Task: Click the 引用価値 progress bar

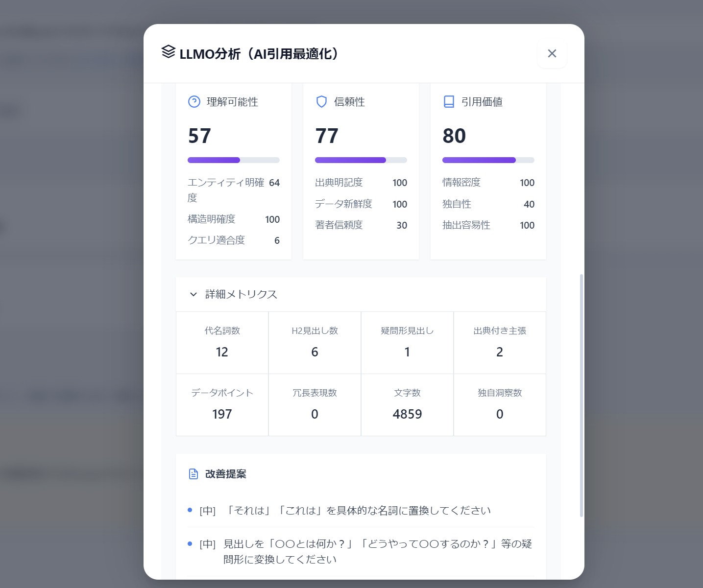Action: coord(488,160)
